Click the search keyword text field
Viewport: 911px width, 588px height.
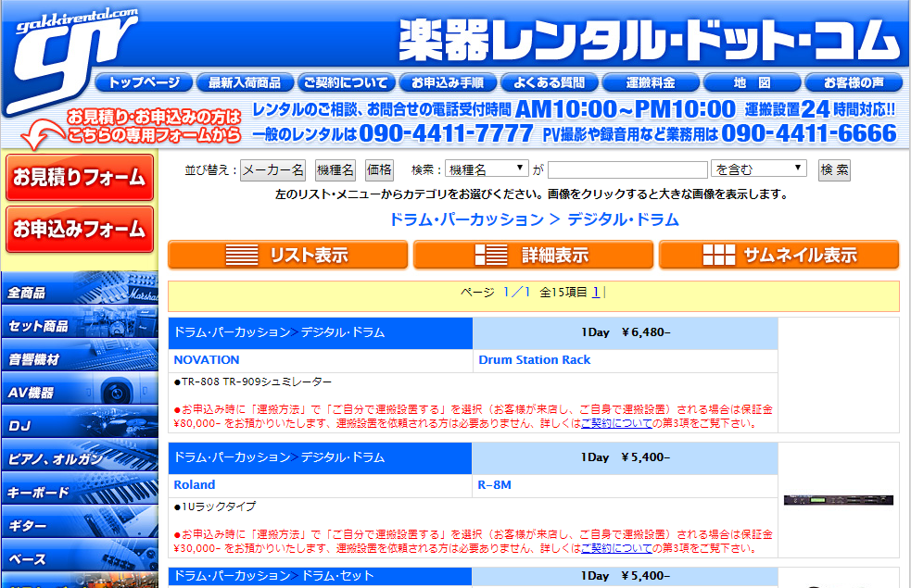627,170
